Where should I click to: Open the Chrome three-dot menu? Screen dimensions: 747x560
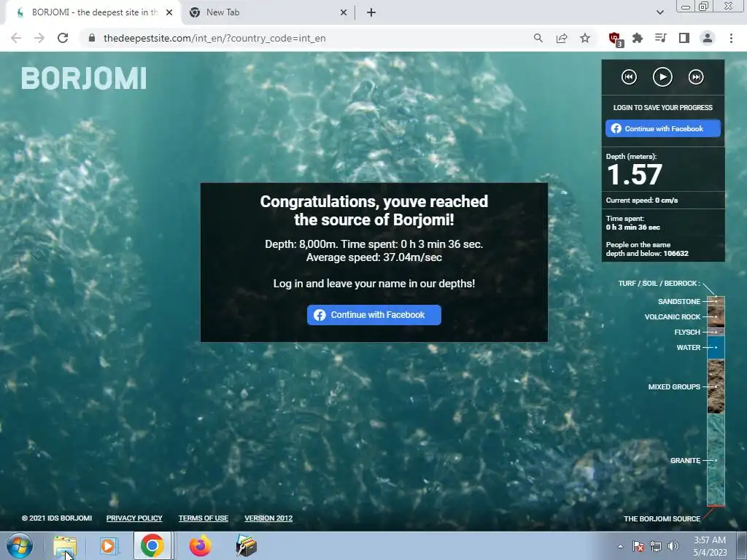[x=731, y=38]
